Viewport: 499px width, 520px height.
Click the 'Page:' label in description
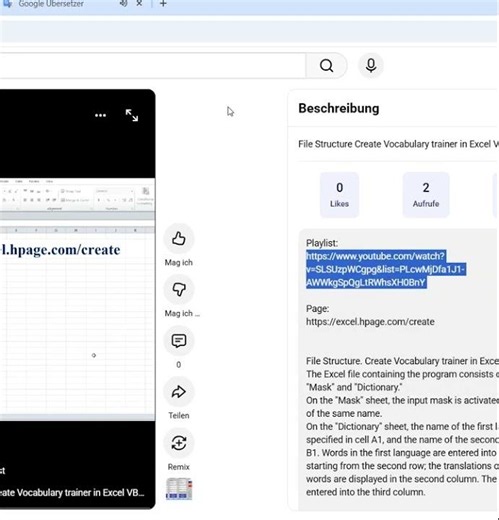317,309
